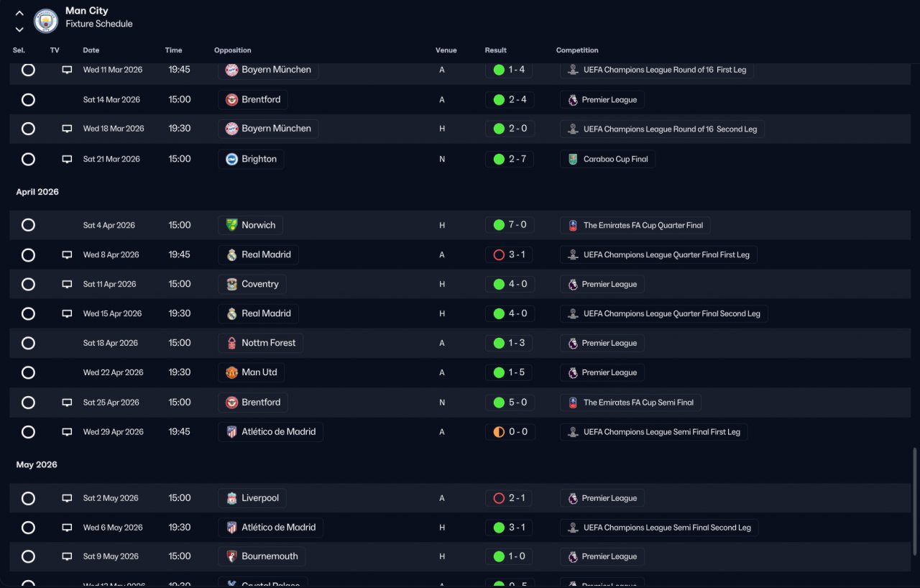The width and height of the screenshot is (920, 588).
Task: Click the TV broadcast icon for Coventry match
Action: click(67, 284)
